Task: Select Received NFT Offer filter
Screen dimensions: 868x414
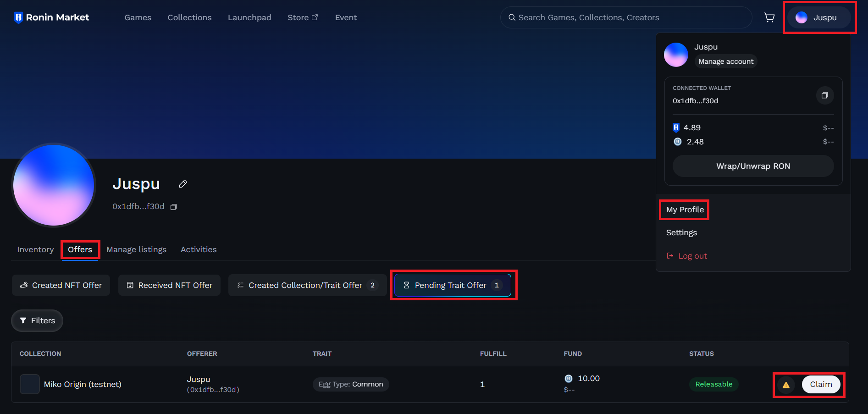Action: point(169,285)
